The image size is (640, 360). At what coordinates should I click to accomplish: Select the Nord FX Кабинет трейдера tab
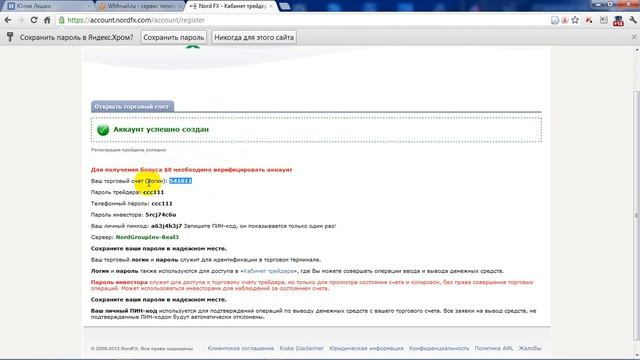(x=231, y=6)
